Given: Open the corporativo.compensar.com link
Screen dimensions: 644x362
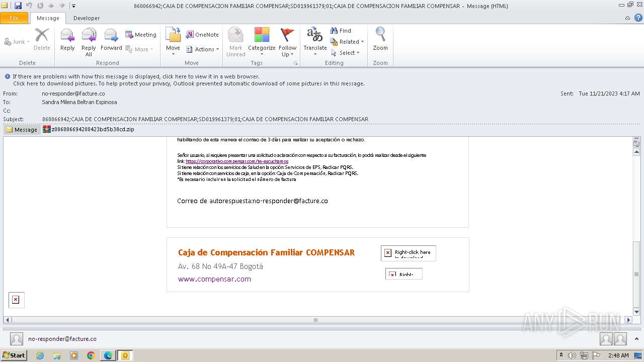Looking at the screenshot, I should click(x=237, y=161).
